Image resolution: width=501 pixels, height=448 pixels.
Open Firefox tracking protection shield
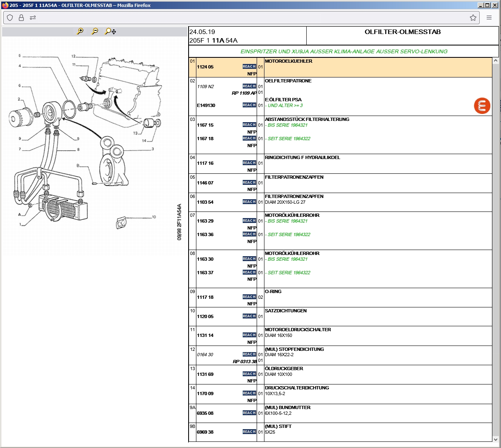pos(10,18)
